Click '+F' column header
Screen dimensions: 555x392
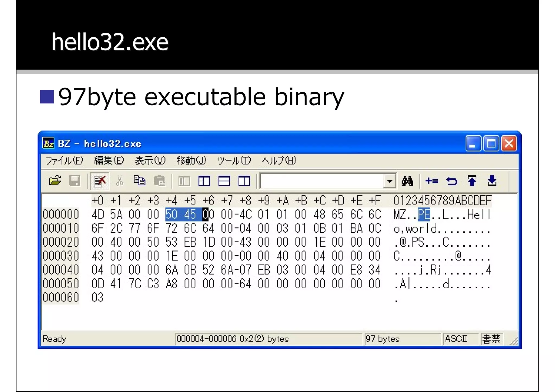[375, 201]
